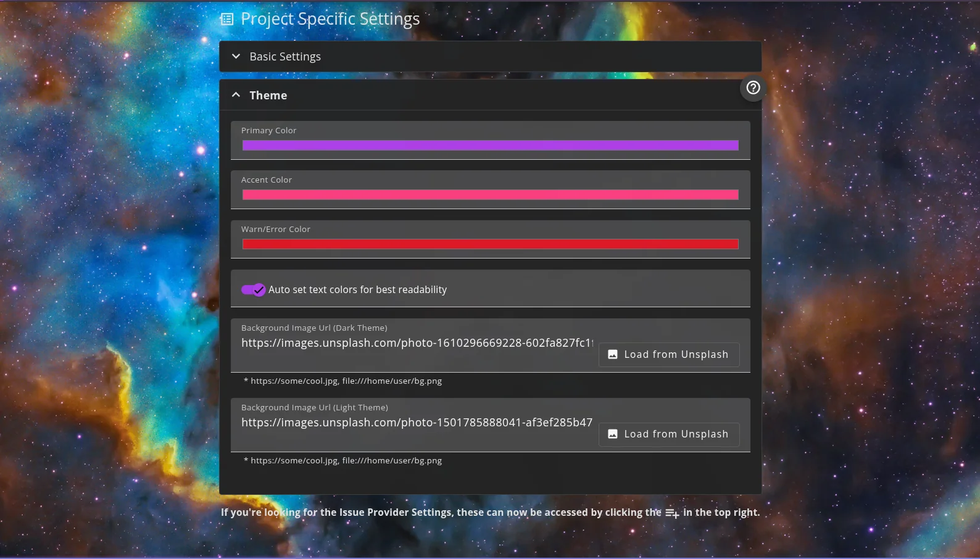980x559 pixels.
Task: Load Dark Theme background from Unsplash
Action: [669, 355]
